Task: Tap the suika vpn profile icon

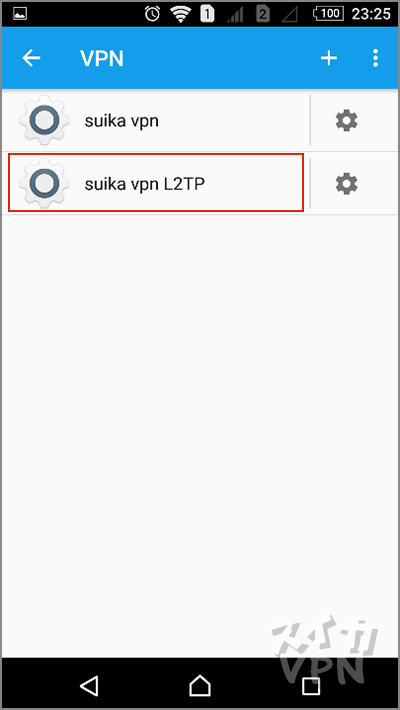Action: [44, 120]
